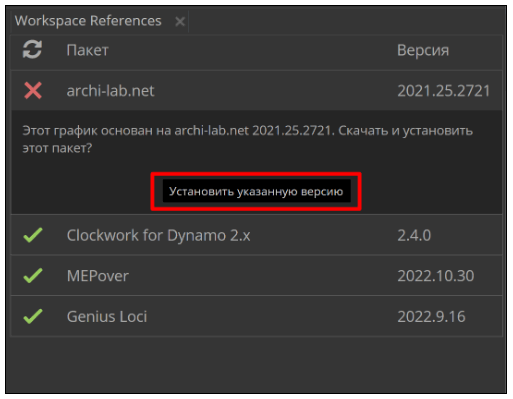This screenshot has height=399, width=513.
Task: Click version 2.4.0 value
Action: coord(414,235)
